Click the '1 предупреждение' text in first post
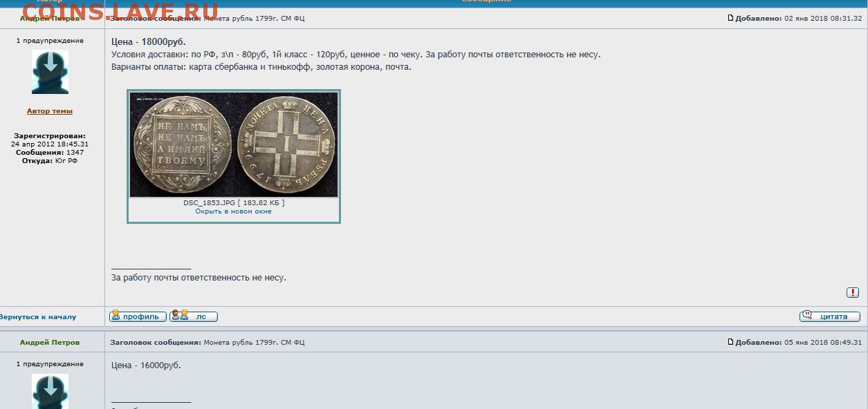 [50, 41]
